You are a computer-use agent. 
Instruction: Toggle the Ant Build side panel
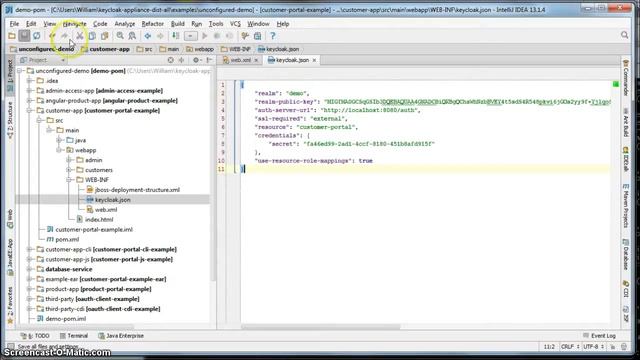click(x=625, y=122)
